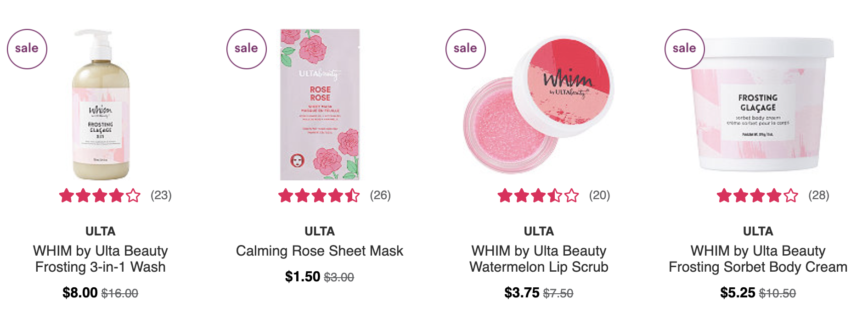Open the Frosting 3-in-1 Wash bottle image

click(101, 105)
